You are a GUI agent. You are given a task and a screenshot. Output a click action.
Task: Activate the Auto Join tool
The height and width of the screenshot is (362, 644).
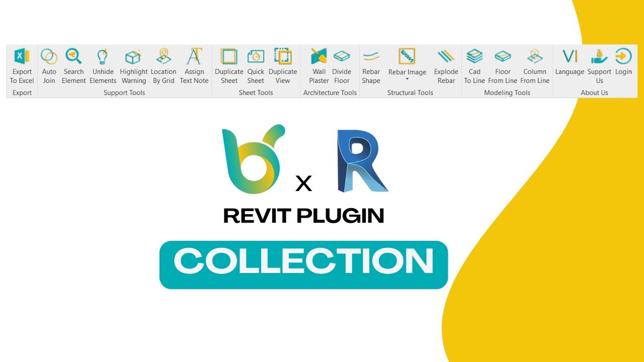pos(49,65)
